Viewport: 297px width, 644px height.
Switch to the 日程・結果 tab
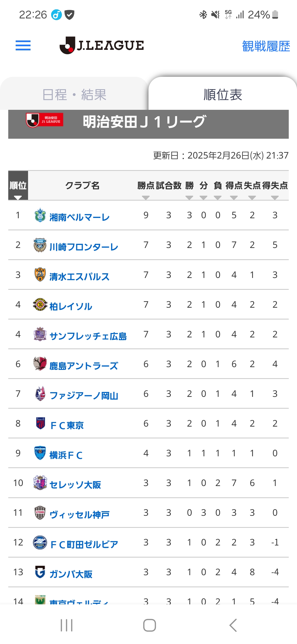[74, 95]
